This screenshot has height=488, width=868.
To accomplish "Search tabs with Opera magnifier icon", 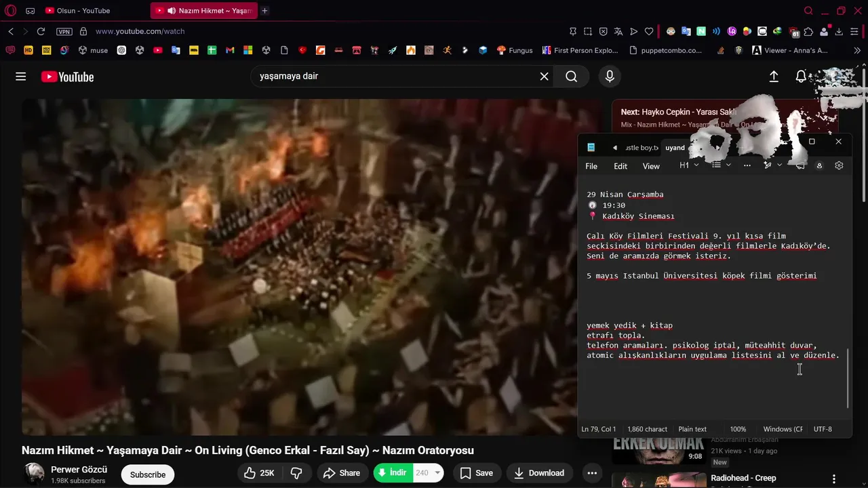I will tap(808, 10).
